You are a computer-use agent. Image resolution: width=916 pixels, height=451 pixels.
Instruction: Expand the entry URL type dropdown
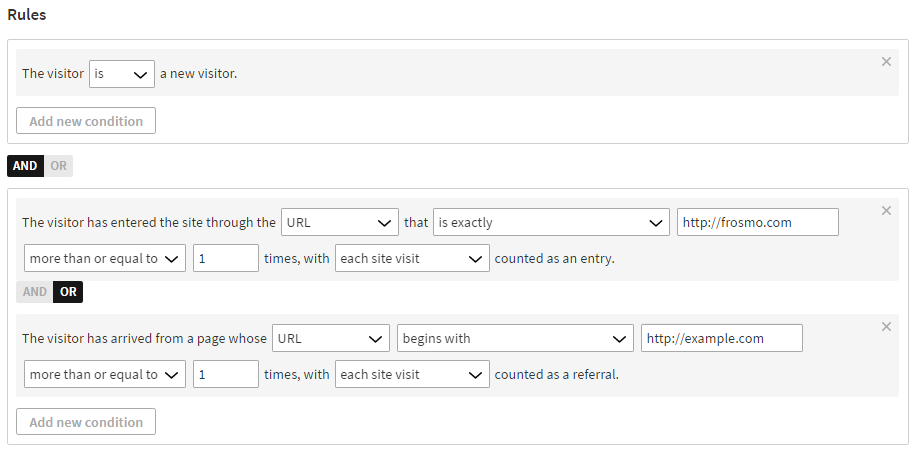(x=340, y=223)
